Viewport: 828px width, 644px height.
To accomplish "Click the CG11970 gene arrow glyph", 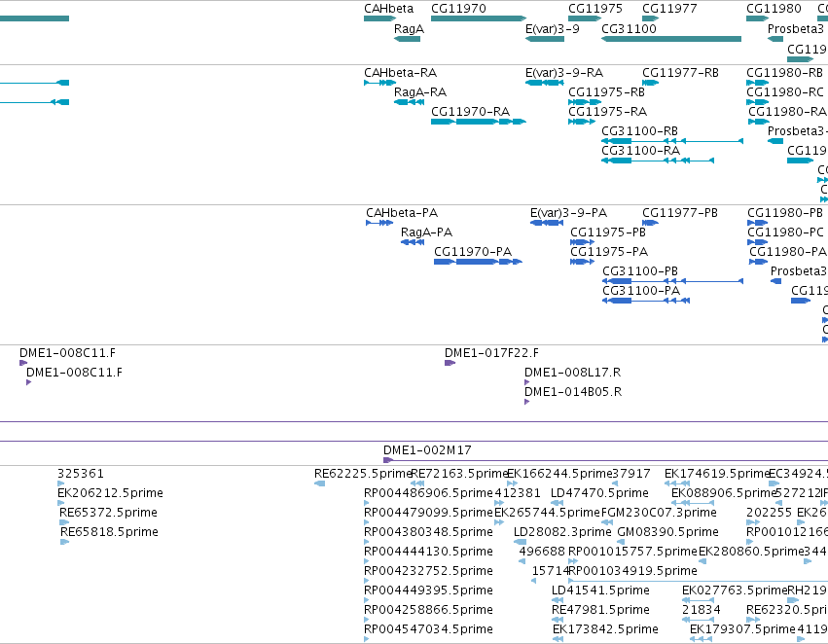I will tap(479, 18).
